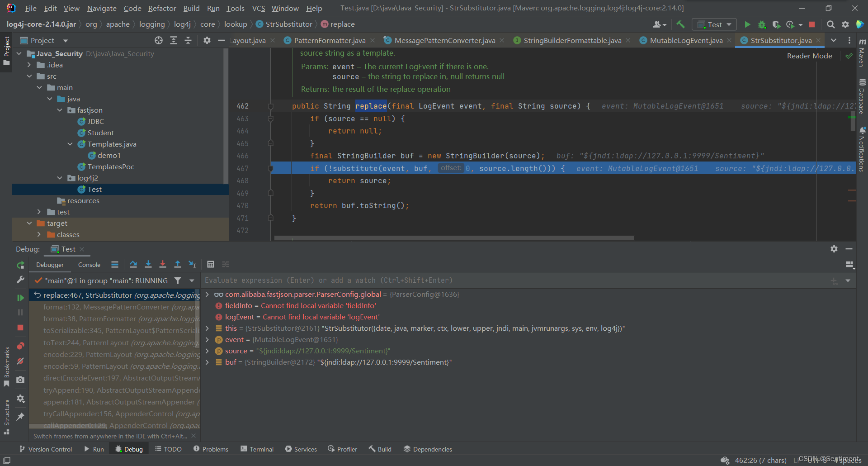Open Test run configuration dropdown
868x466 pixels.
714,24
